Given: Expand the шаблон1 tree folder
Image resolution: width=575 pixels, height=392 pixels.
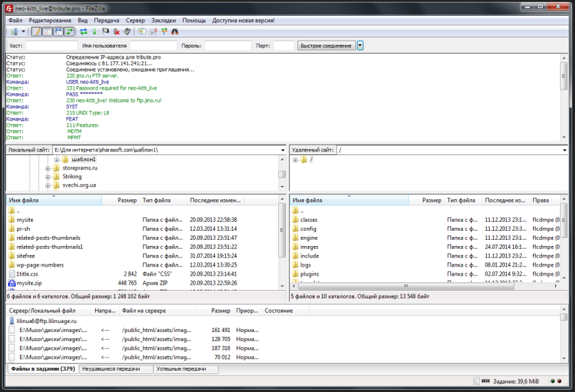Looking at the screenshot, I should (57, 160).
